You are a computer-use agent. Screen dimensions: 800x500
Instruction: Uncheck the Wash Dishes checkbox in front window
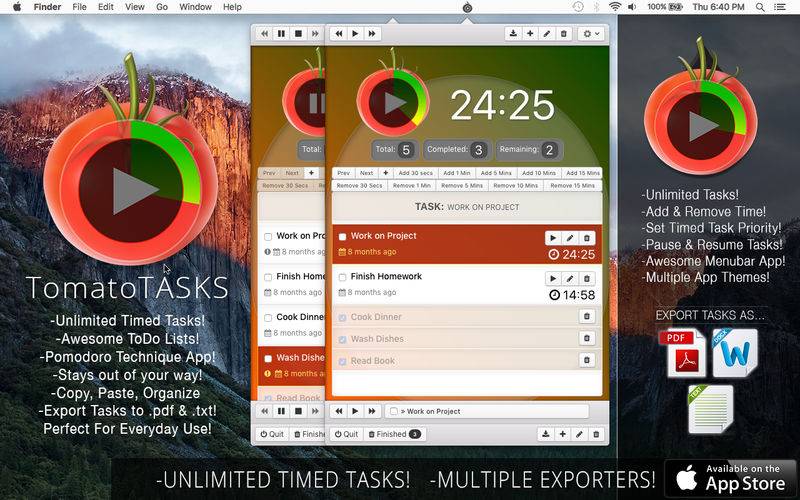click(342, 339)
